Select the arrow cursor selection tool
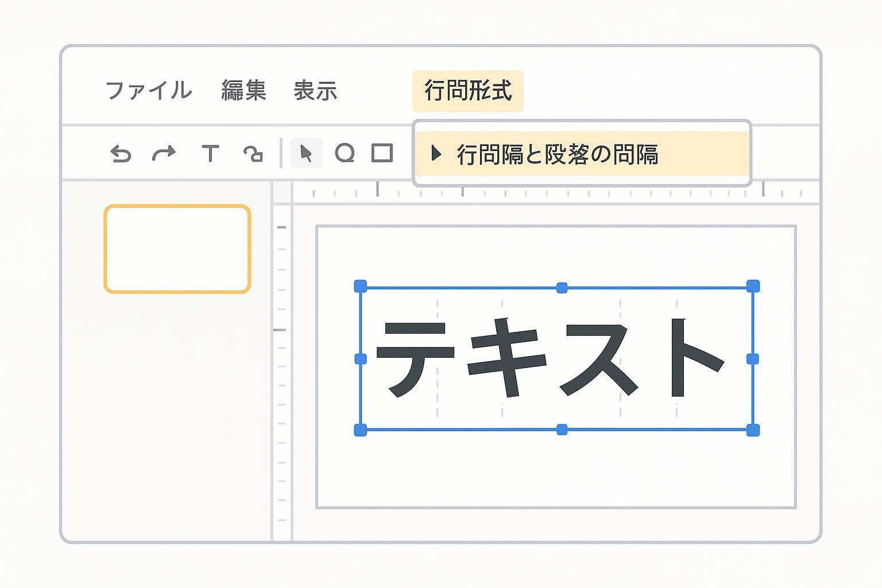 point(306,153)
